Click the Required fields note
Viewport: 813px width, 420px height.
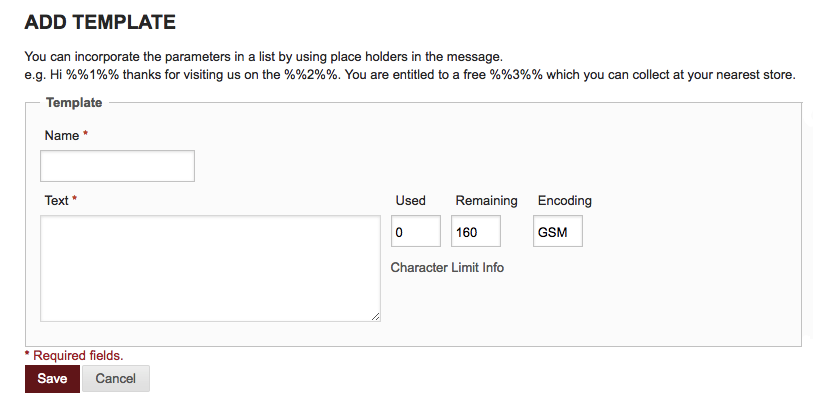[77, 355]
